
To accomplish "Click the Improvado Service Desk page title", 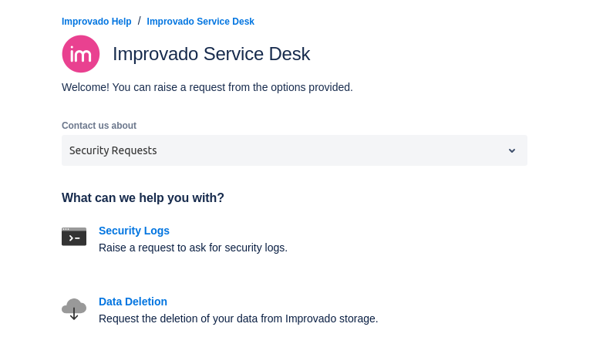I will [x=211, y=54].
